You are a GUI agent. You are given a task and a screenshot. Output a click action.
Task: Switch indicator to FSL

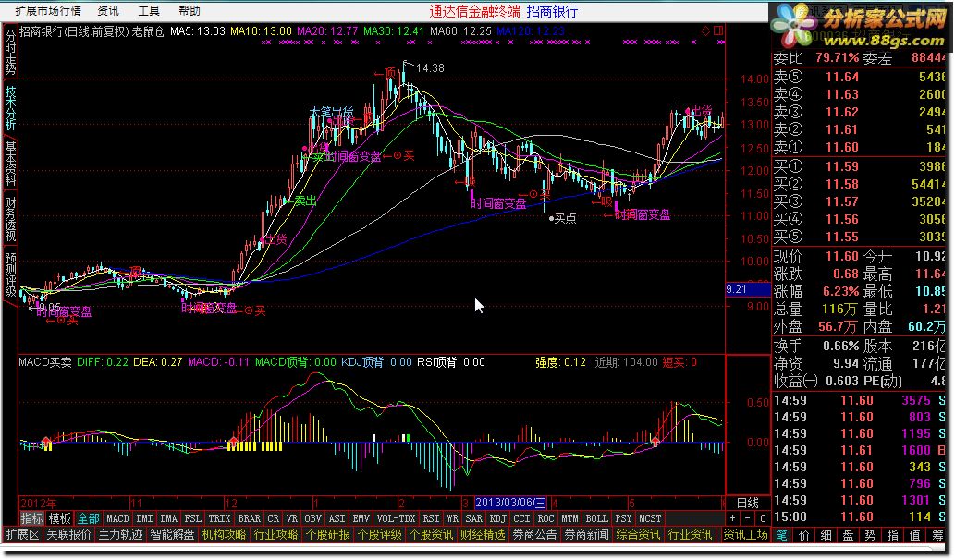(192, 518)
